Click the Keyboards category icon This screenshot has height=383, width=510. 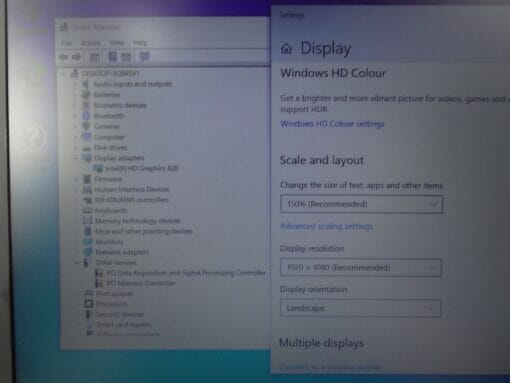(x=87, y=210)
